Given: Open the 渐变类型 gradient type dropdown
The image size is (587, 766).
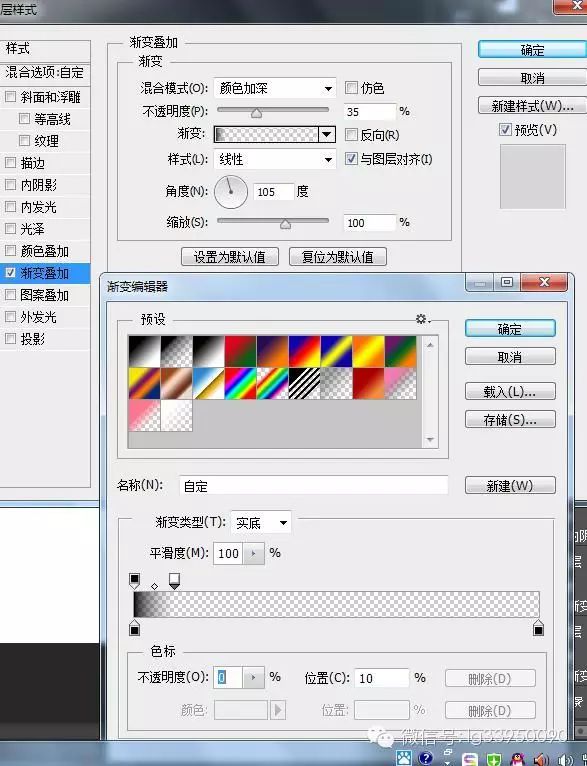Looking at the screenshot, I should (261, 523).
